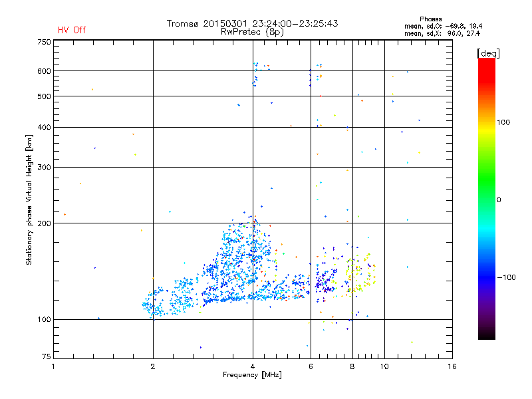Click the y-axis tick label '500'

coord(44,96)
